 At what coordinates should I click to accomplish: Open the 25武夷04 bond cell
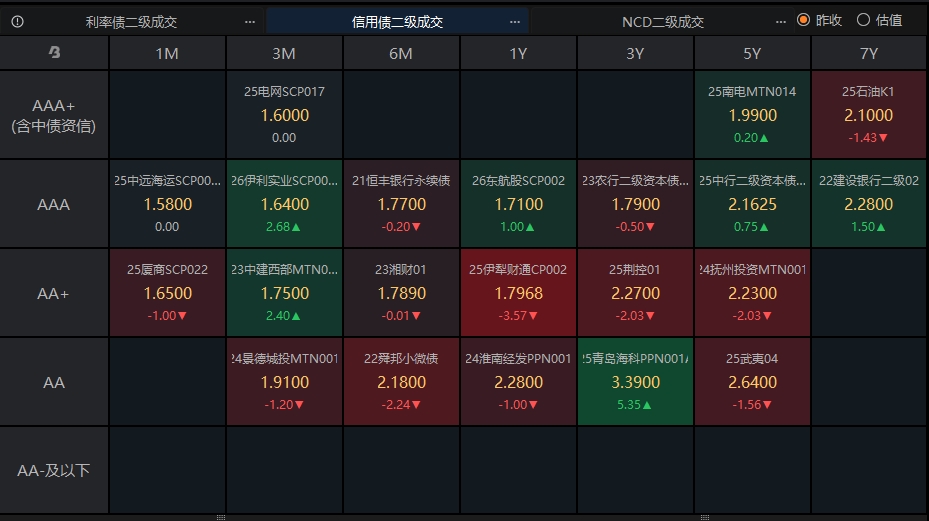click(752, 382)
